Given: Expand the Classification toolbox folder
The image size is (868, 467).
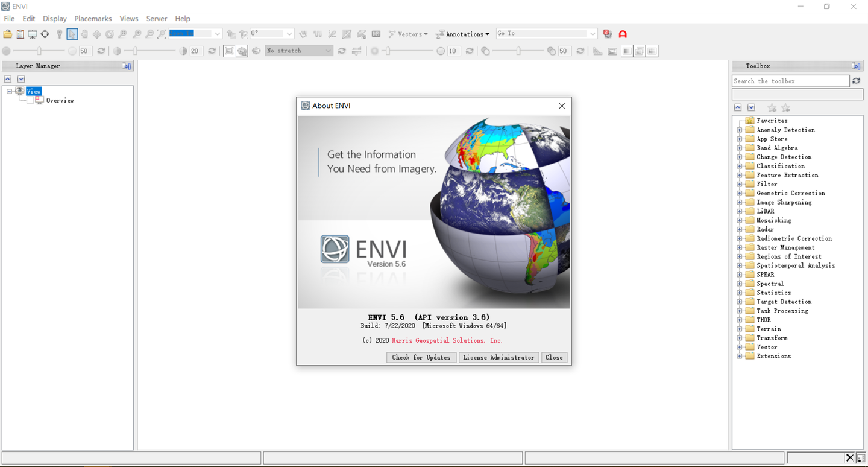Looking at the screenshot, I should 740,166.
